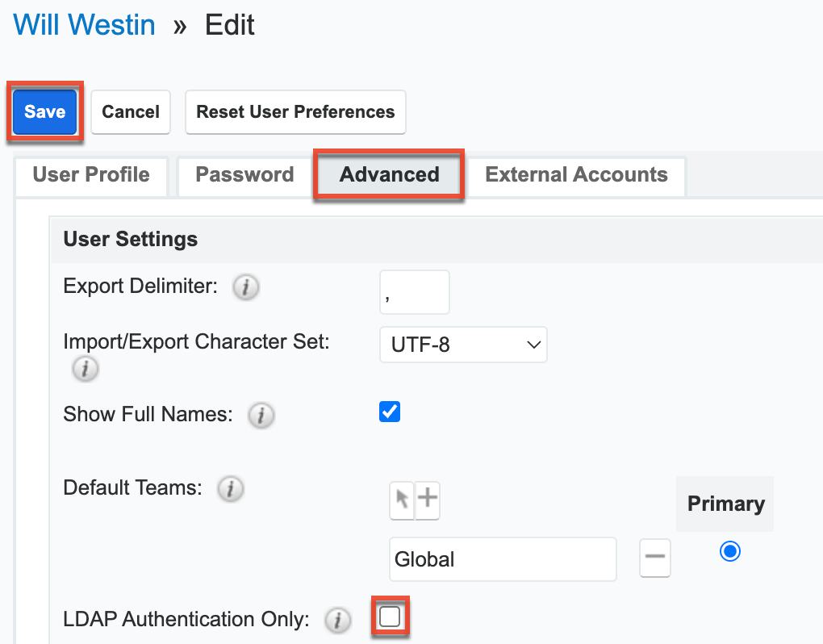Uncheck the Show Full Names checkbox
823x644 pixels.
[x=389, y=412]
